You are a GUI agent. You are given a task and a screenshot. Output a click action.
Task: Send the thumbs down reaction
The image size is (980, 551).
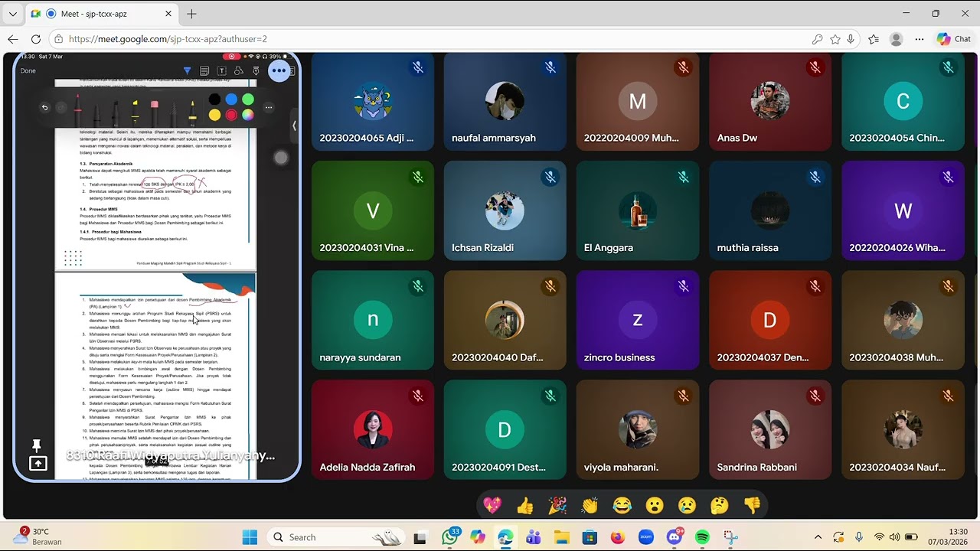[x=753, y=505]
